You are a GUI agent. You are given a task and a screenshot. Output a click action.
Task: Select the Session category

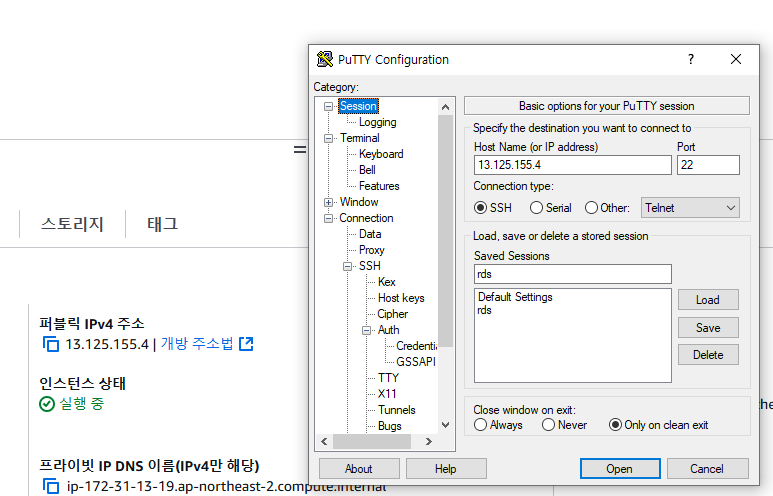358,106
